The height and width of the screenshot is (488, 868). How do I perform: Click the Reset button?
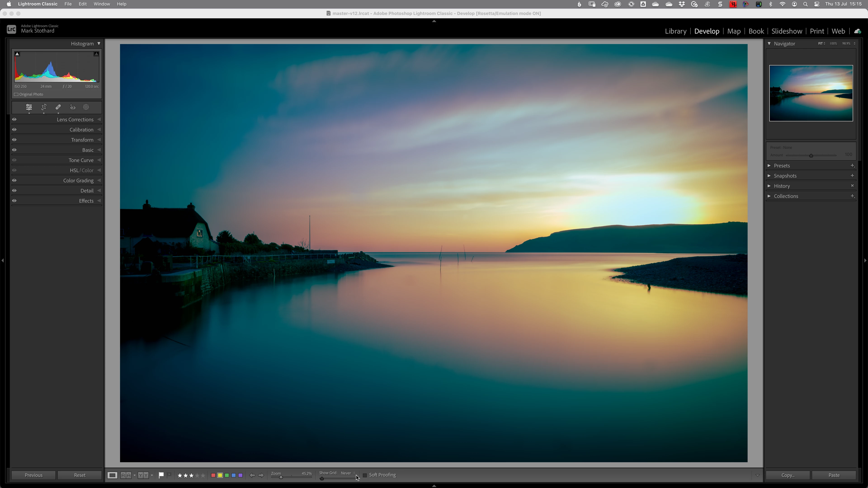(80, 475)
